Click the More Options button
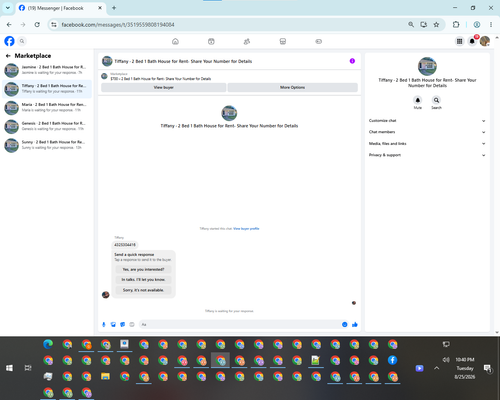The width and height of the screenshot is (500, 400). (x=292, y=87)
